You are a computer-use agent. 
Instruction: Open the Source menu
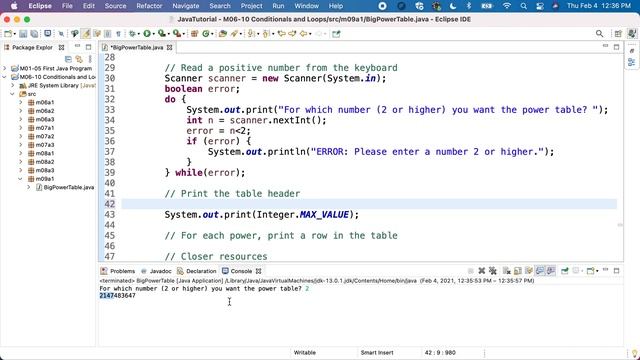click(115, 6)
